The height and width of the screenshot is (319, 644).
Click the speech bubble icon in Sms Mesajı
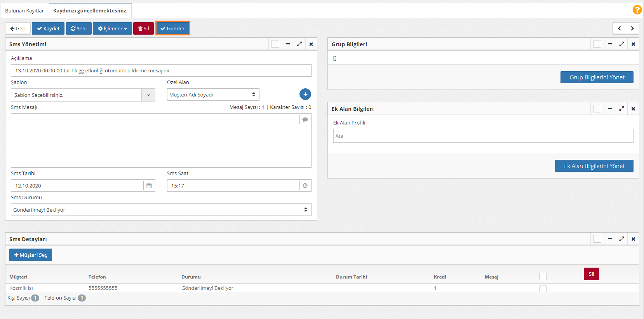point(305,120)
